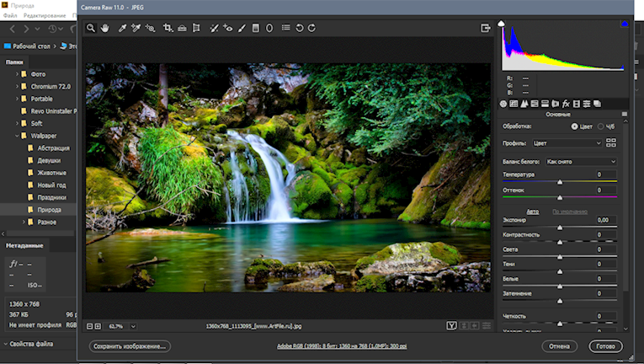Open Camera Raw preferences list icon

click(x=286, y=28)
